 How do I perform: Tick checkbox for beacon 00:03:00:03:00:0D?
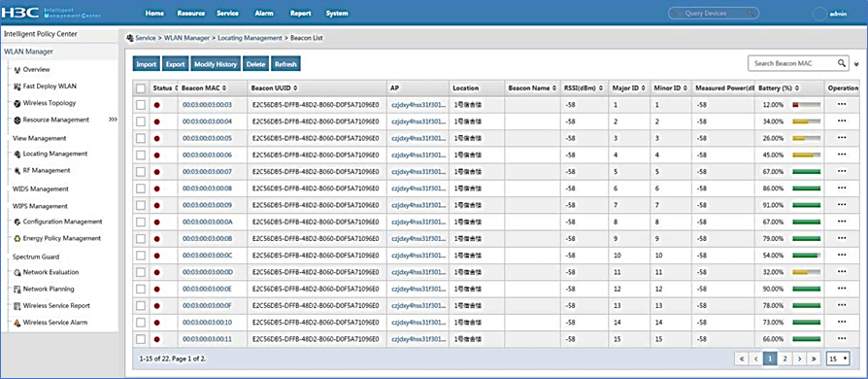pos(141,272)
